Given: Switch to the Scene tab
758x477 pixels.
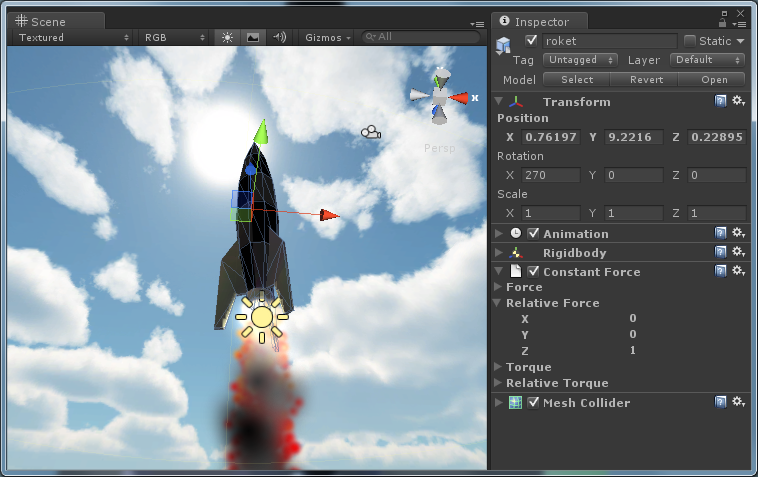Looking at the screenshot, I should coord(56,21).
